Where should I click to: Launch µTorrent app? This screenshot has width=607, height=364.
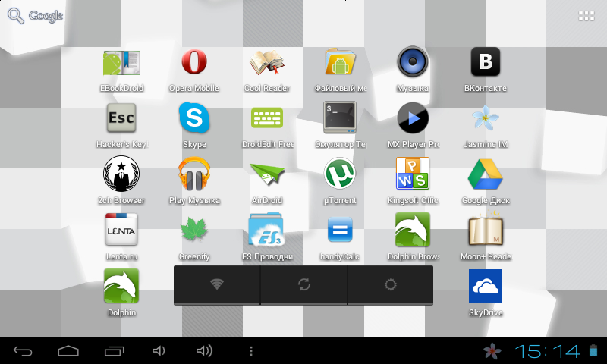point(339,174)
